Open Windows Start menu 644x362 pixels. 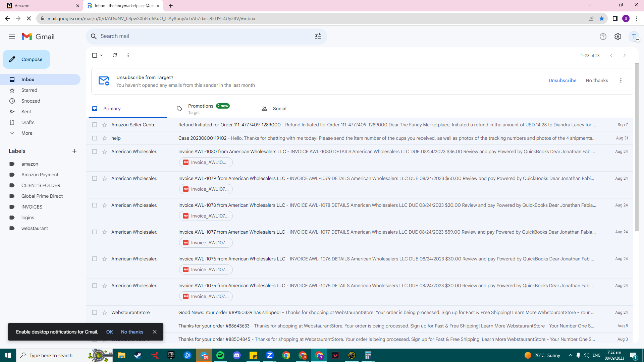(8, 355)
